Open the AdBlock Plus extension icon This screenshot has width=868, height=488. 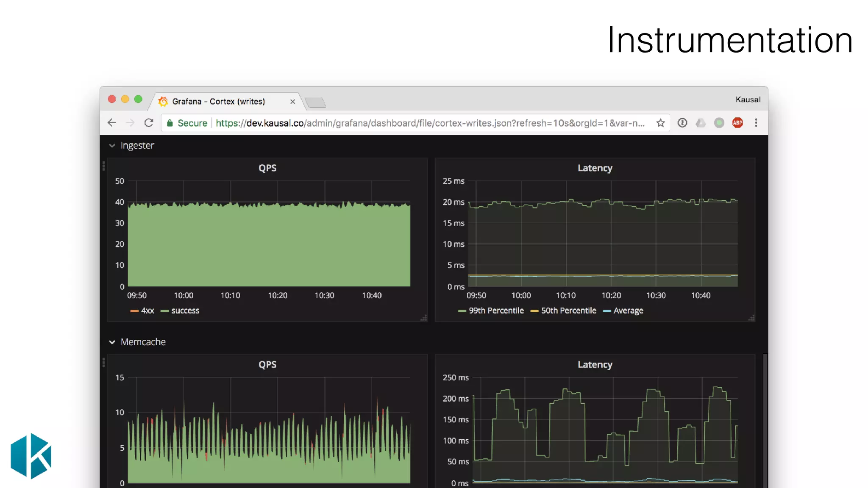pyautogui.click(x=737, y=123)
